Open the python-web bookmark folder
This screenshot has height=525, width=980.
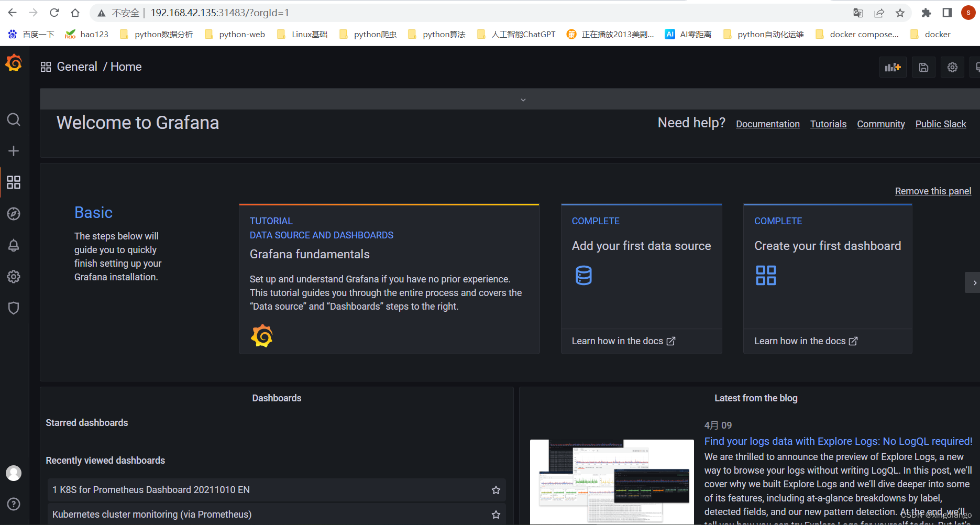click(235, 34)
